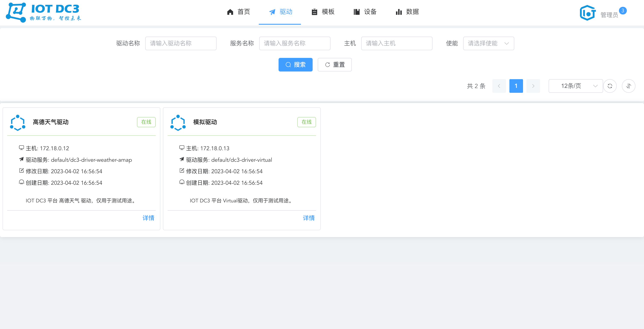Click the 模拟驱动 hexagon logo icon
Image resolution: width=644 pixels, height=329 pixels.
point(178,123)
